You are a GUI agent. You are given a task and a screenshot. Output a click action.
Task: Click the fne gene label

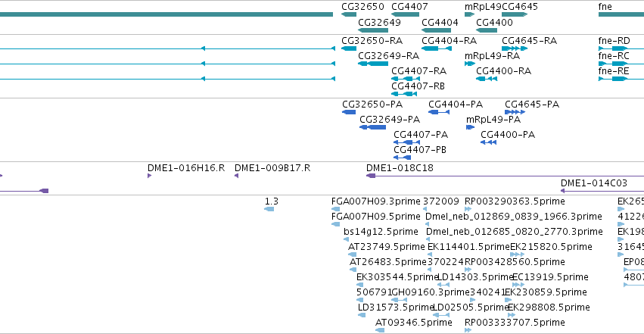tap(605, 7)
